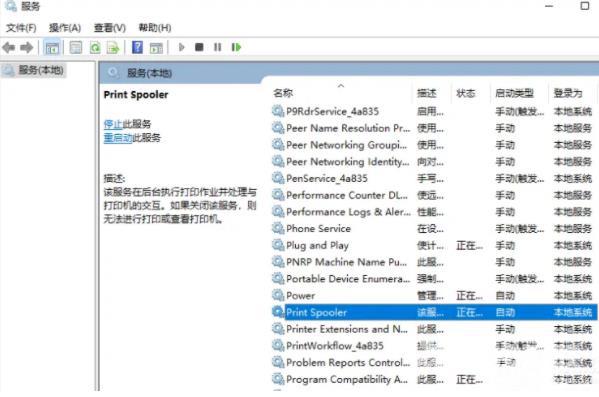599x397 pixels.
Task: Toggle the show/hide console tree icon
Action: [52, 48]
